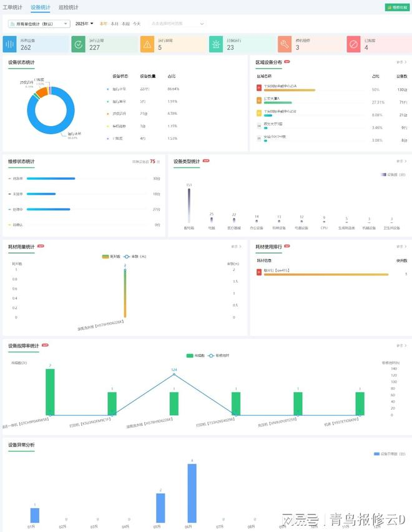This screenshot has width=412, height=532.
Task: Toggle the 耗材数 legend in consumables chart
Action: click(x=110, y=256)
